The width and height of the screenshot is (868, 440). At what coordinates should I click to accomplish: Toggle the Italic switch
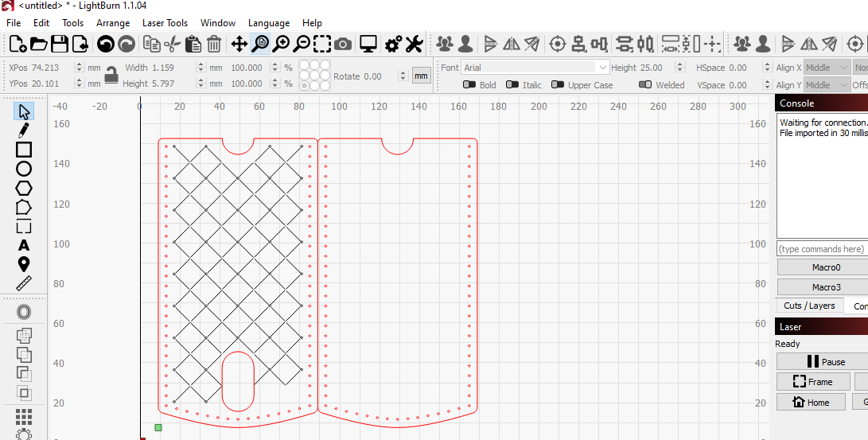click(512, 84)
